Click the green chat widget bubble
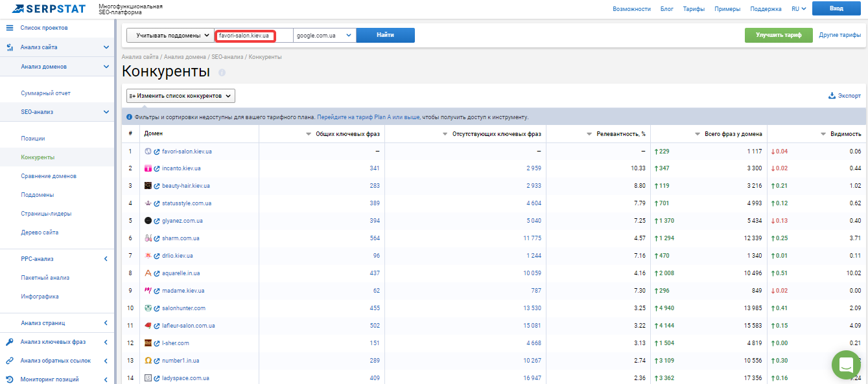This screenshot has height=384, width=868. pyautogui.click(x=846, y=365)
